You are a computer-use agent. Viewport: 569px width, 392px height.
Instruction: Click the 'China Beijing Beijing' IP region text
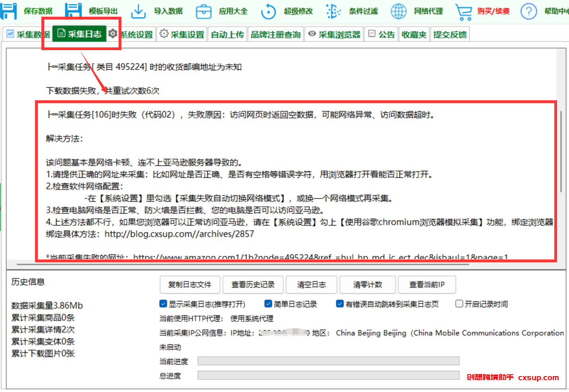tap(371, 333)
